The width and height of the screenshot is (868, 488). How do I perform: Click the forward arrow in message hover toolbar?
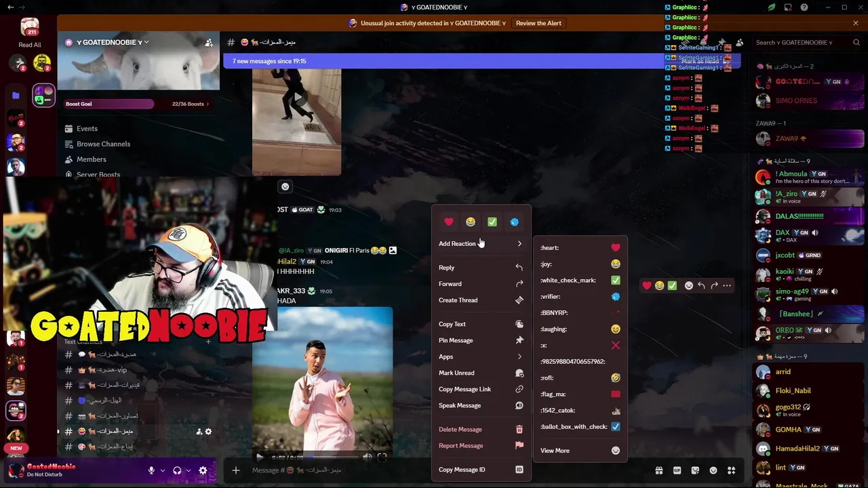coord(714,285)
